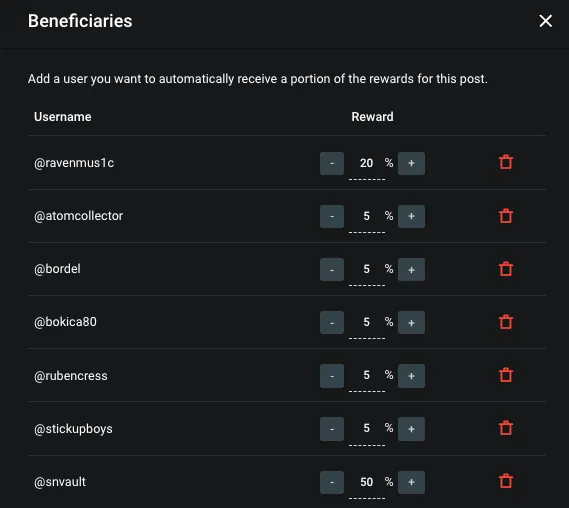Delete the @ravenmus1c beneficiary
The width and height of the screenshot is (569, 508).
[506, 162]
